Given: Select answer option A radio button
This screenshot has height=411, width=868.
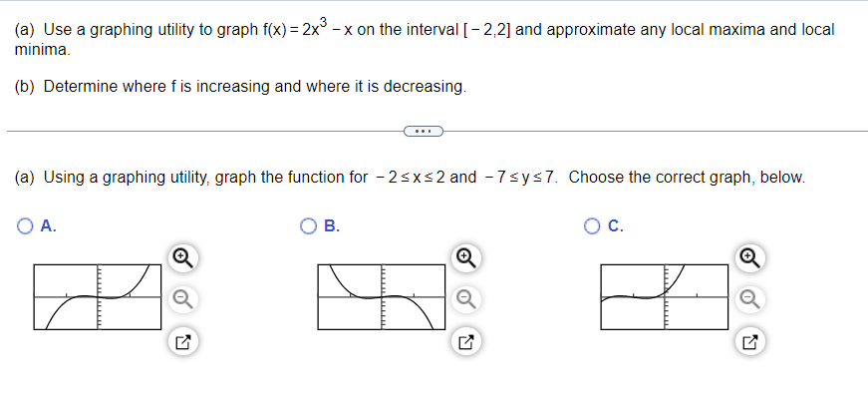Looking at the screenshot, I should (25, 226).
